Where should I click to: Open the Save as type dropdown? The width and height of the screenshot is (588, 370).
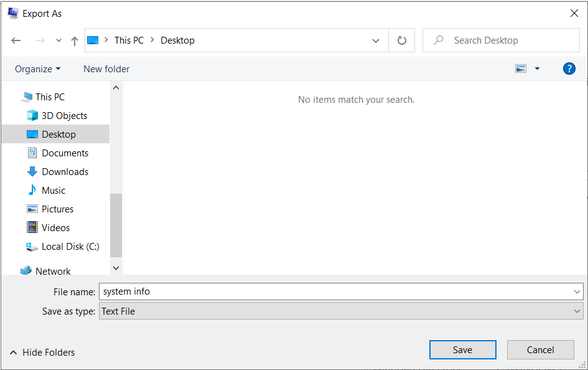pos(340,311)
